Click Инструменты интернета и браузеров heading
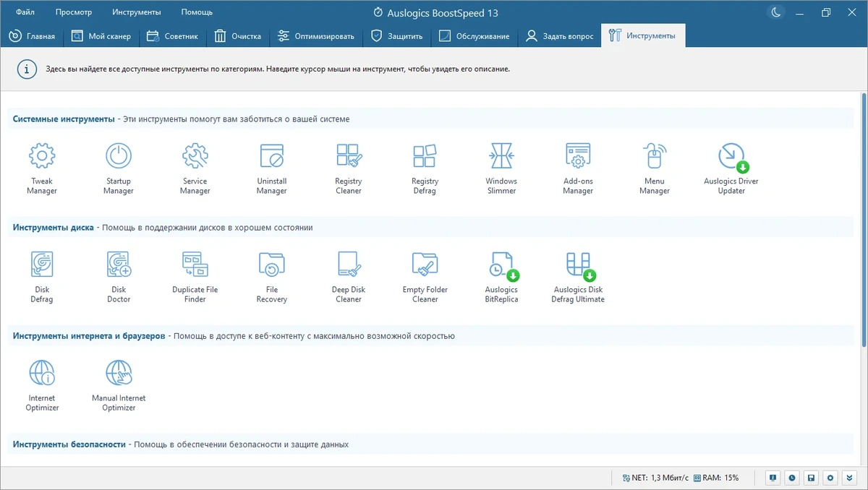 (89, 335)
